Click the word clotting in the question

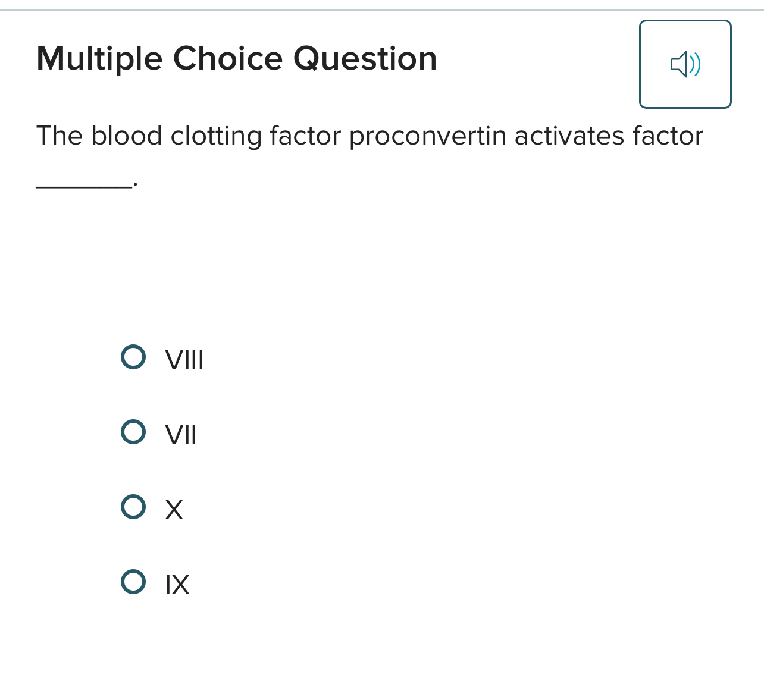click(216, 136)
